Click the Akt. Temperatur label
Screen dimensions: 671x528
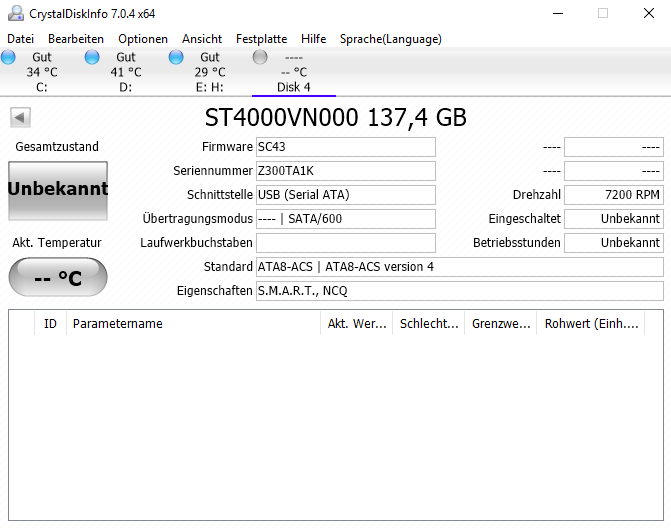(x=57, y=243)
